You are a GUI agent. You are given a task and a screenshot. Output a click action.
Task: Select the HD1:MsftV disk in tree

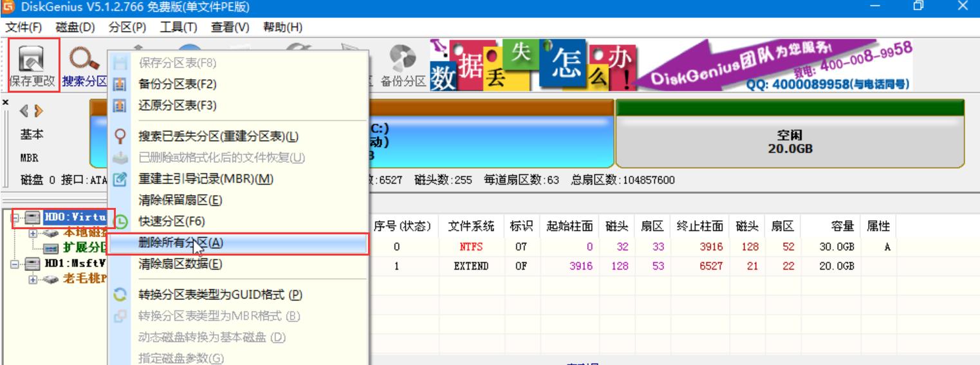tap(75, 264)
